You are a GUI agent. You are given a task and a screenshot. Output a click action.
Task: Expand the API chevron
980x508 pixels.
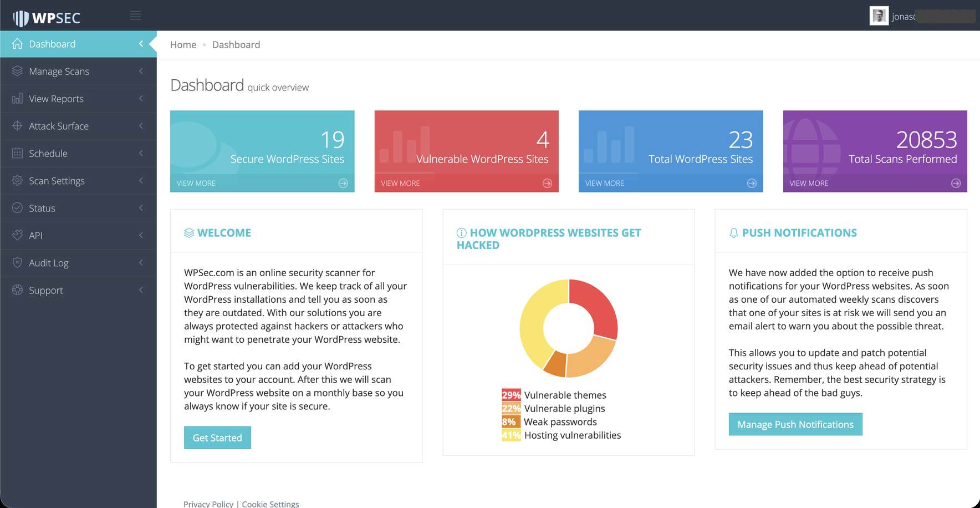[141, 235]
